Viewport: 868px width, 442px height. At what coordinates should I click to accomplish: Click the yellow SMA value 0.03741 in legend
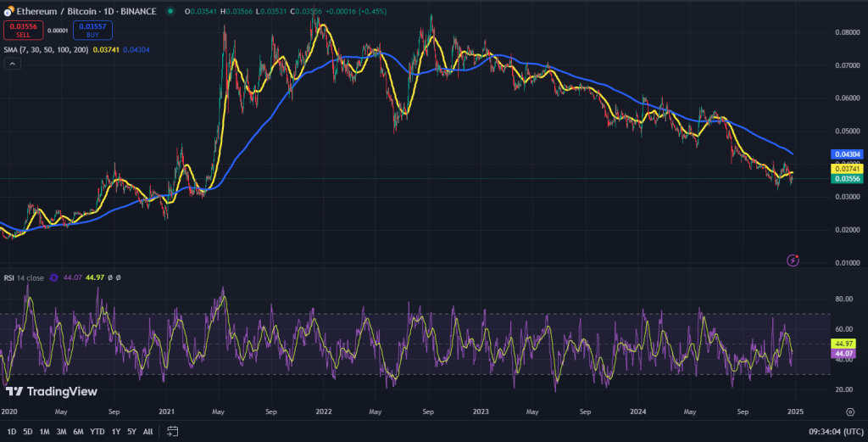pos(106,50)
